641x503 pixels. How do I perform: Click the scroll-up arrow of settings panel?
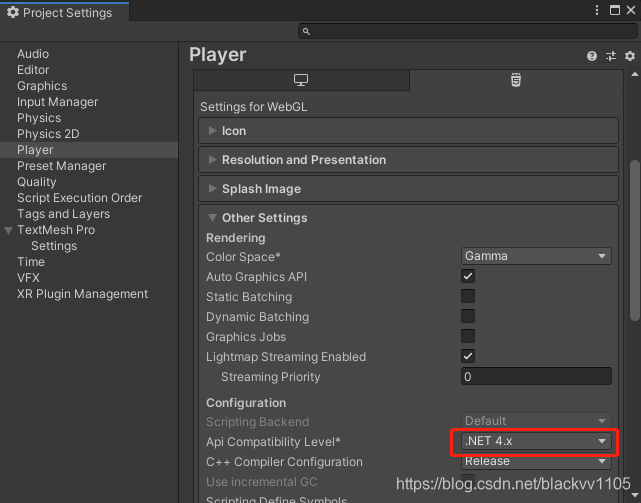[635, 74]
